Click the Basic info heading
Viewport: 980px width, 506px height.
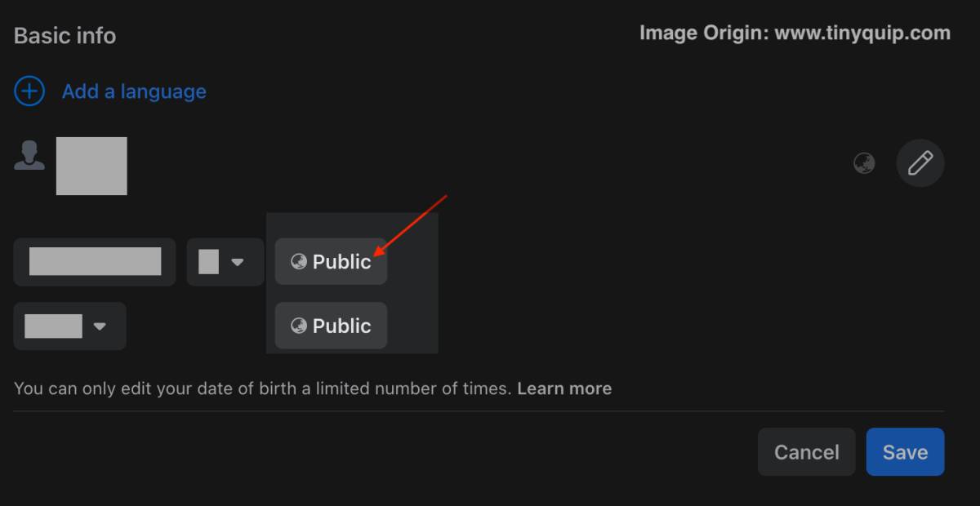(65, 36)
